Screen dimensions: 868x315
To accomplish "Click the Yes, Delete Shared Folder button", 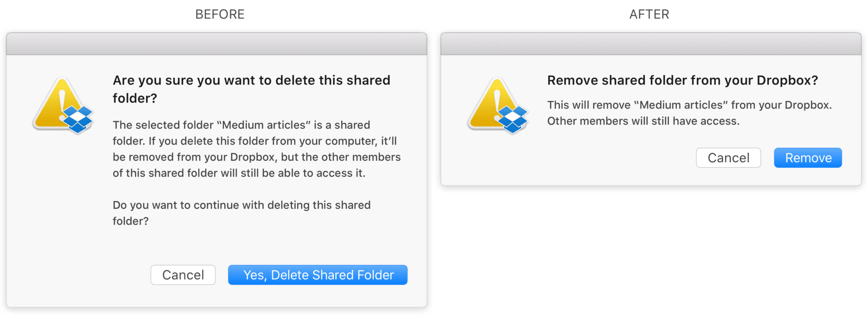I will point(318,275).
